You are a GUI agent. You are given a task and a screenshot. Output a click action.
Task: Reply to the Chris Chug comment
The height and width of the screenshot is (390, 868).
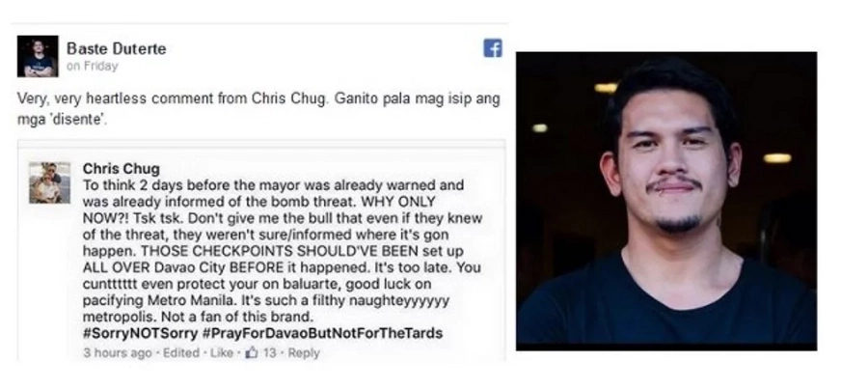coord(304,353)
